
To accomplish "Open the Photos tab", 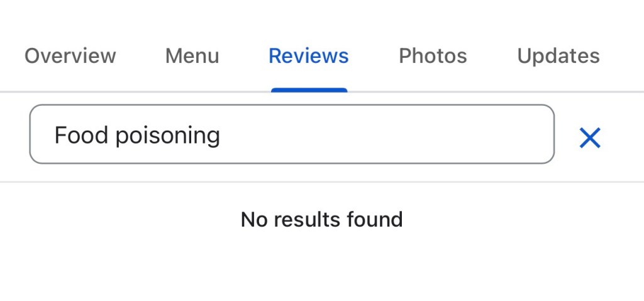I will click(x=433, y=56).
